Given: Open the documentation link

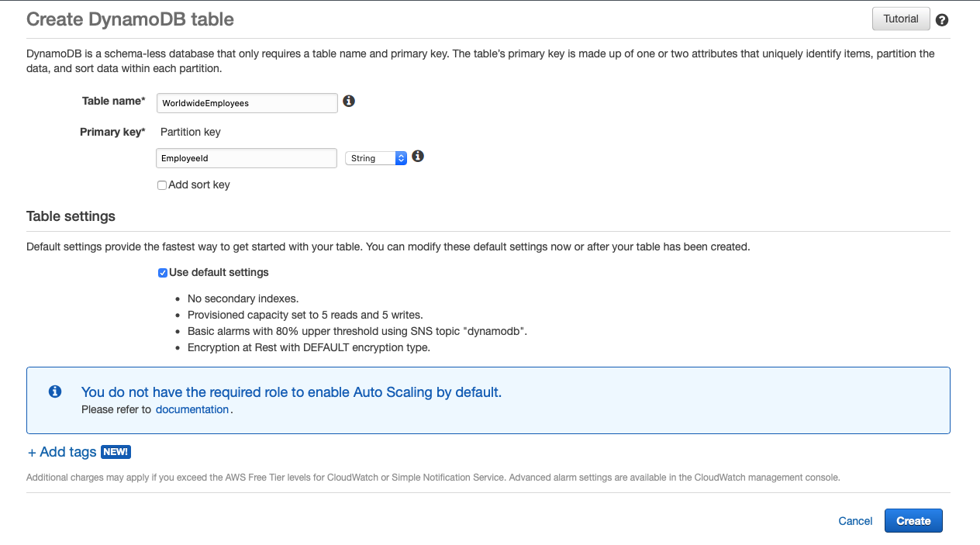Looking at the screenshot, I should [x=192, y=409].
